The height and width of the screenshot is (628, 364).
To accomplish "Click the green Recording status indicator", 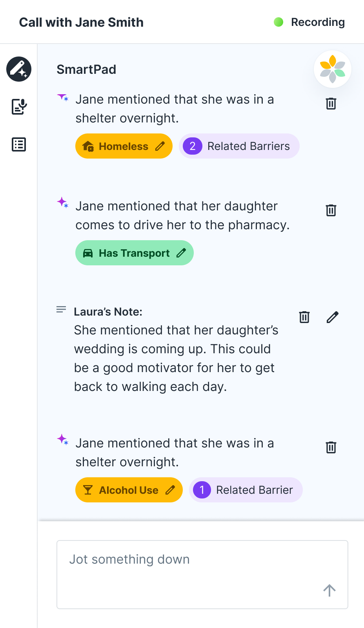I will pos(278,22).
